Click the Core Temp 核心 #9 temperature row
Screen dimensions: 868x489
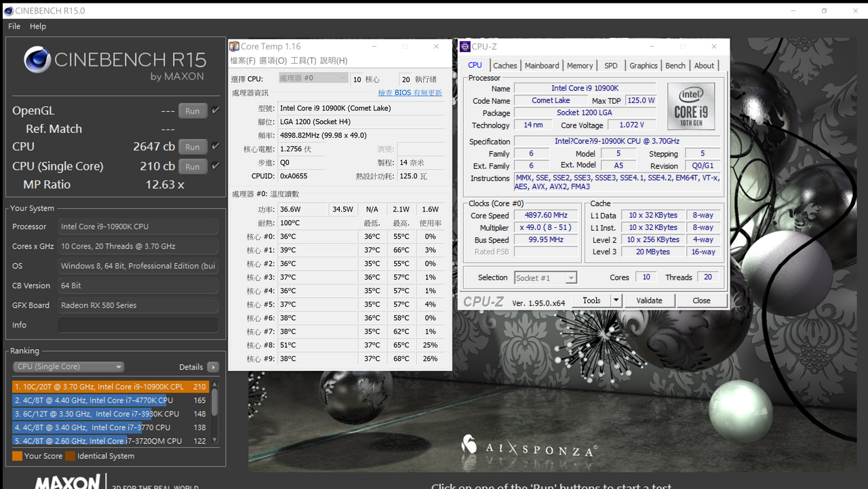click(x=340, y=359)
